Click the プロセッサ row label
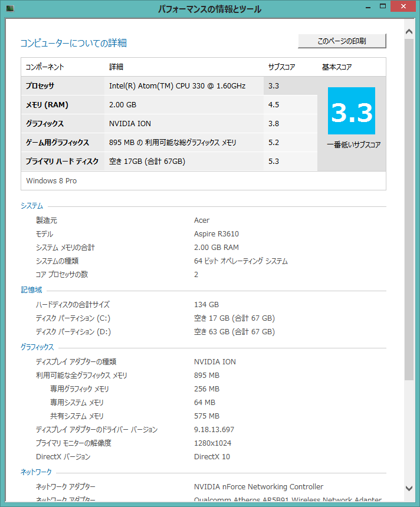This screenshot has width=420, height=507. coord(40,86)
